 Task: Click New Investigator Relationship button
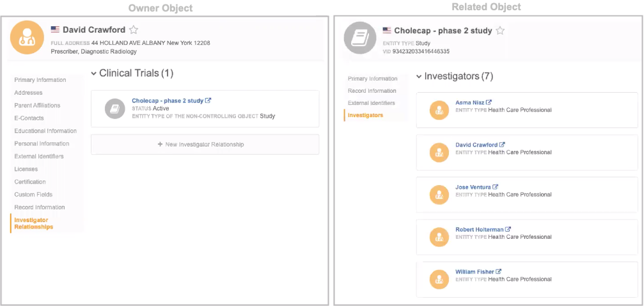(x=205, y=145)
